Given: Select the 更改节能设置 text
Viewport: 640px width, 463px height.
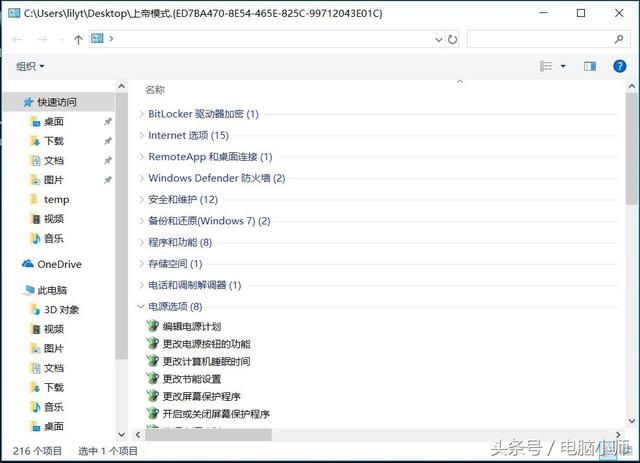Looking at the screenshot, I should coord(192,379).
